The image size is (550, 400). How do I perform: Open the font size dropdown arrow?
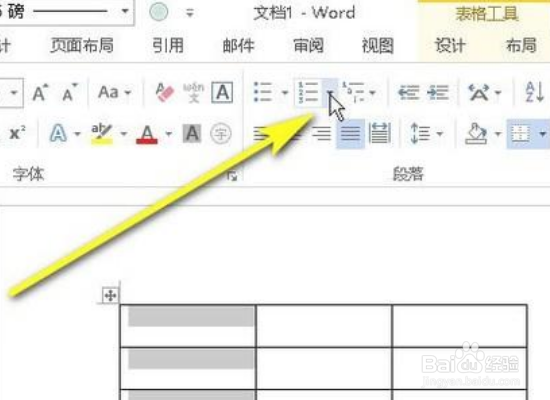tap(14, 93)
